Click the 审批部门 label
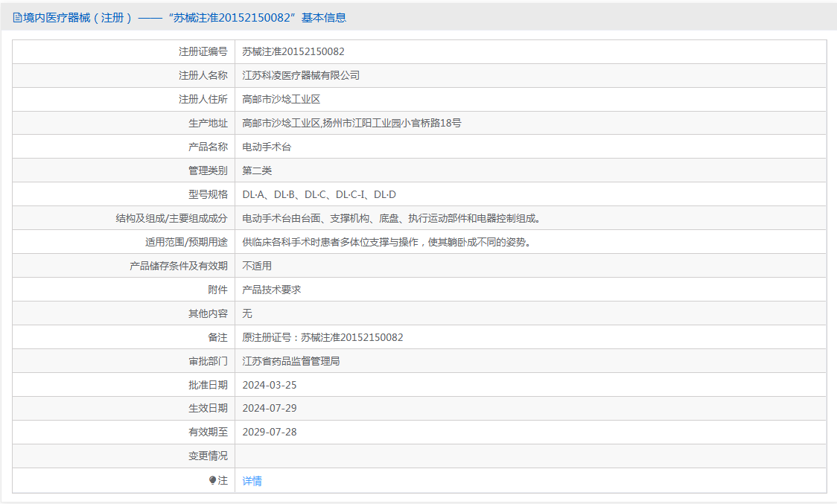This screenshot has height=504, width=837. coord(209,362)
